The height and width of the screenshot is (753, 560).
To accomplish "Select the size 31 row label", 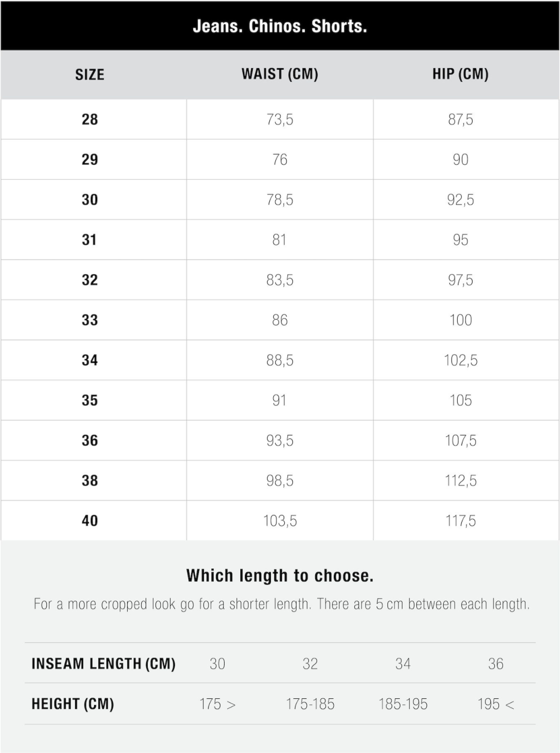I will (x=89, y=240).
